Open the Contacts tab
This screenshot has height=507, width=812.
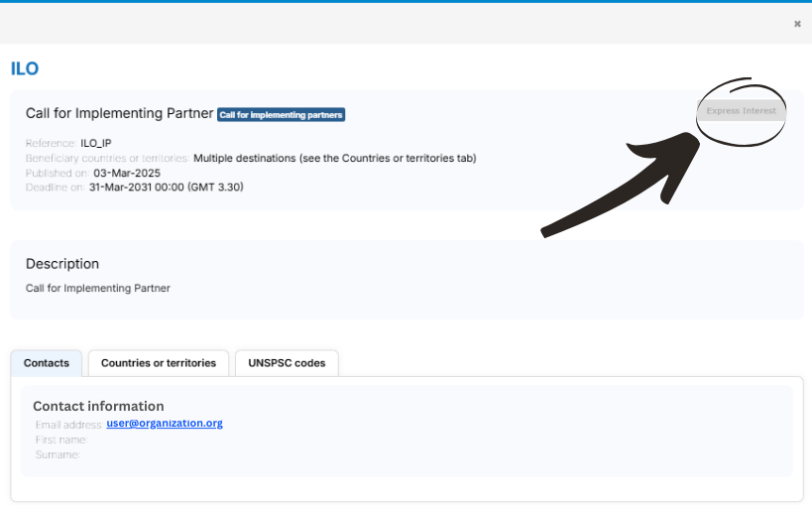tap(46, 363)
